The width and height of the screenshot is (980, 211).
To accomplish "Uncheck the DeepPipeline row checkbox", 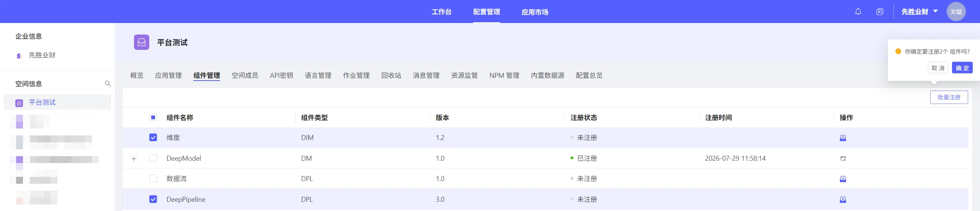I will pos(153,199).
